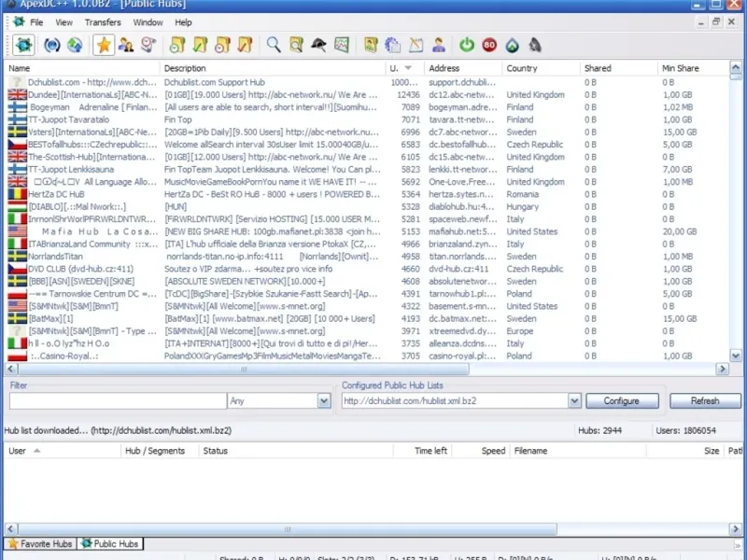Click the red 80 speed limiter icon

point(489,45)
